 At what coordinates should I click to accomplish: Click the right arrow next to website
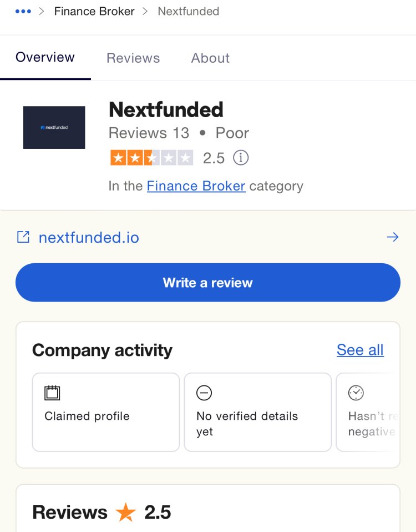coord(393,237)
